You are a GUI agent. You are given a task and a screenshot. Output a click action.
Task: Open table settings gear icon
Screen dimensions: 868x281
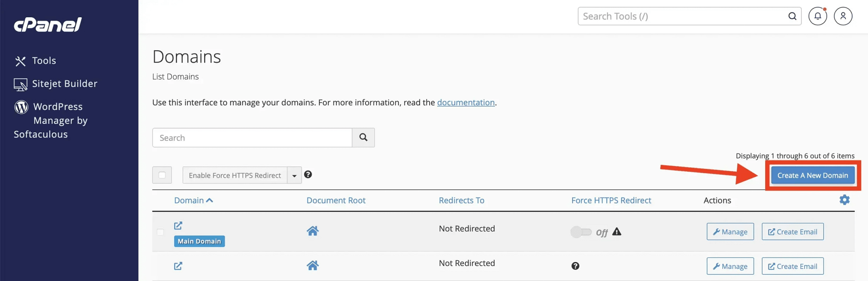pos(844,200)
